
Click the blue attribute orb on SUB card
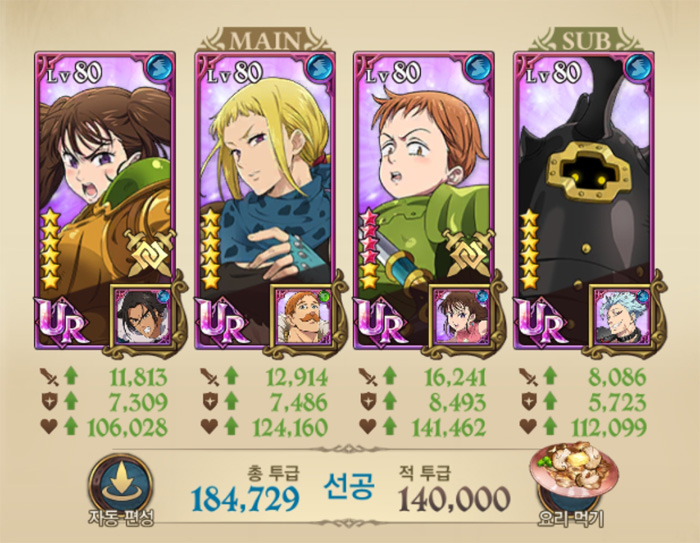tap(638, 67)
